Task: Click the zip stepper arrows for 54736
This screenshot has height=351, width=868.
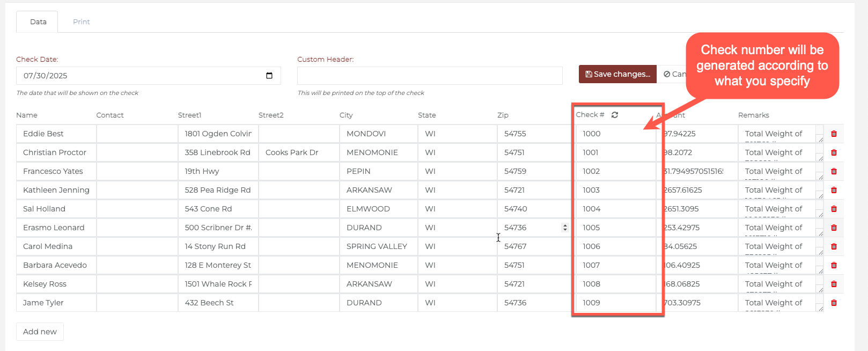Action: [x=565, y=228]
